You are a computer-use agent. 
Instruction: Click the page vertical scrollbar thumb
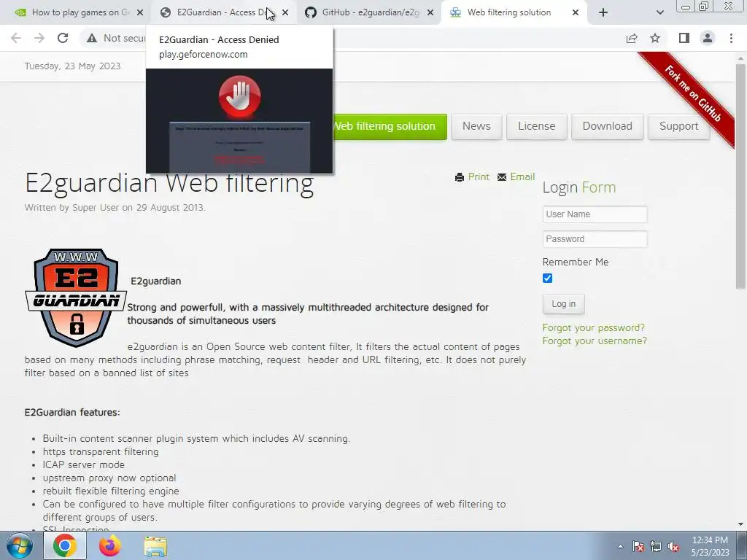740,176
